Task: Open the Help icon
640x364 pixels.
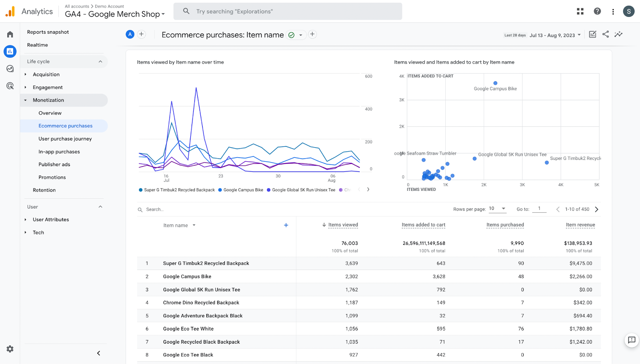Action: point(597,11)
